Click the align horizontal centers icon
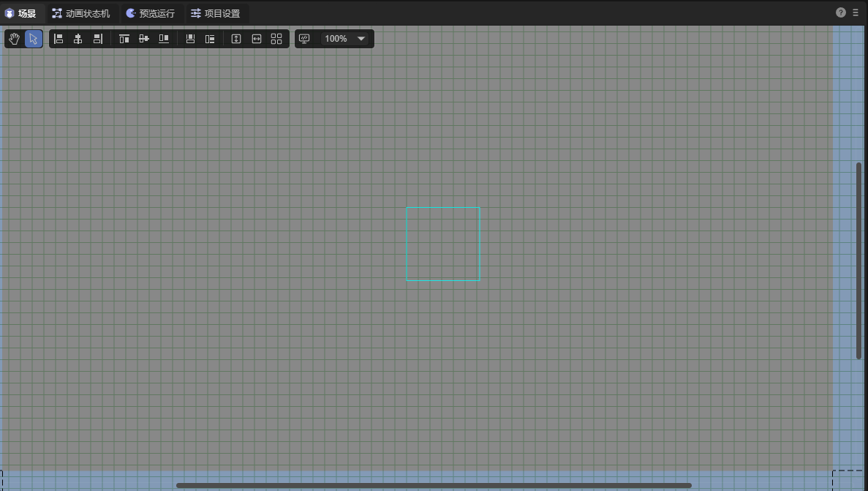 click(x=78, y=39)
